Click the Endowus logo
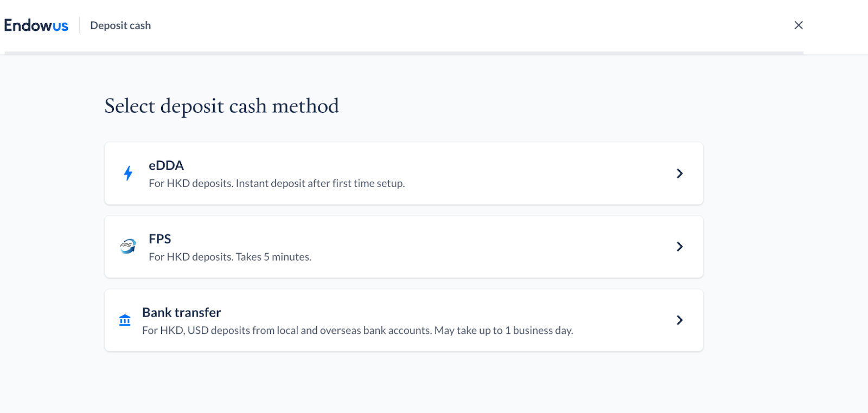The height and width of the screenshot is (413, 868). pos(36,25)
